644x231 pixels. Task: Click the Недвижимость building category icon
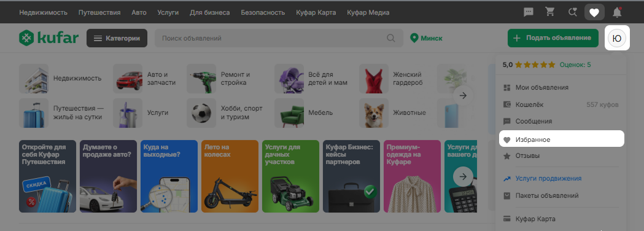[x=34, y=79]
